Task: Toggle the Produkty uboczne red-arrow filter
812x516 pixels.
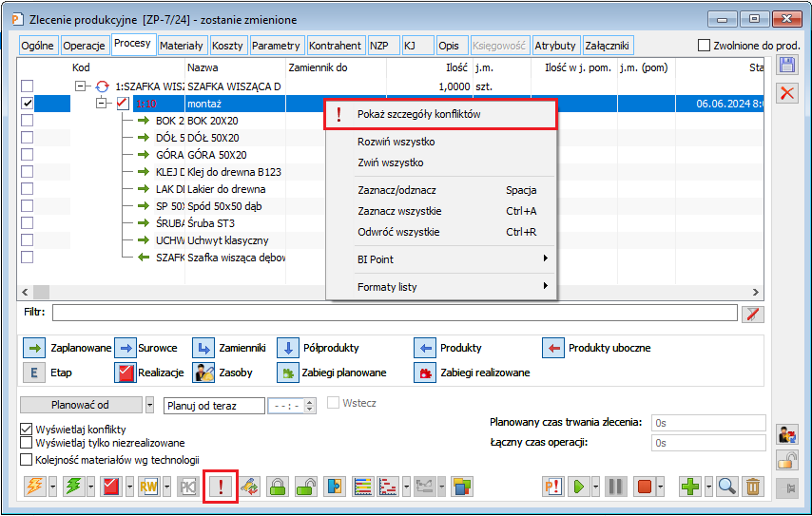Action: pos(553,348)
